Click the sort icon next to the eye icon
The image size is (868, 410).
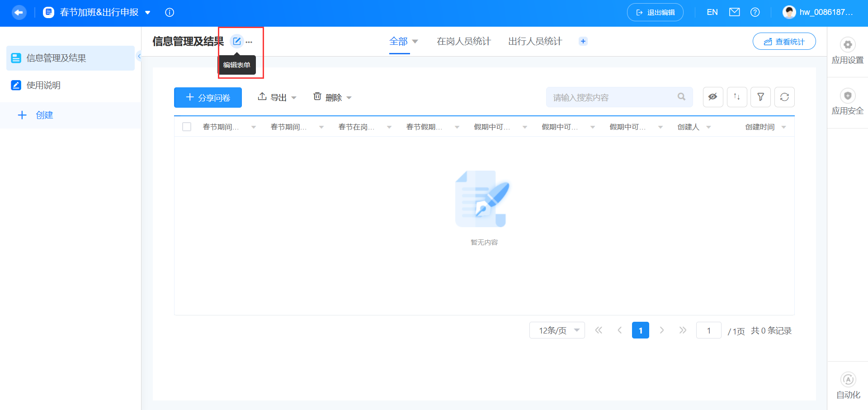[737, 97]
